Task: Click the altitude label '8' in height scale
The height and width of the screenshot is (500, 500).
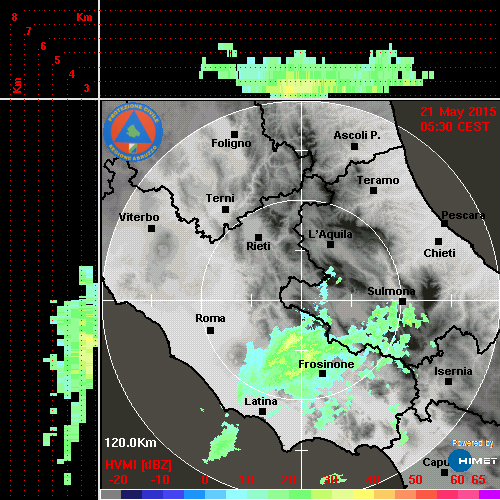Action: coord(14,17)
